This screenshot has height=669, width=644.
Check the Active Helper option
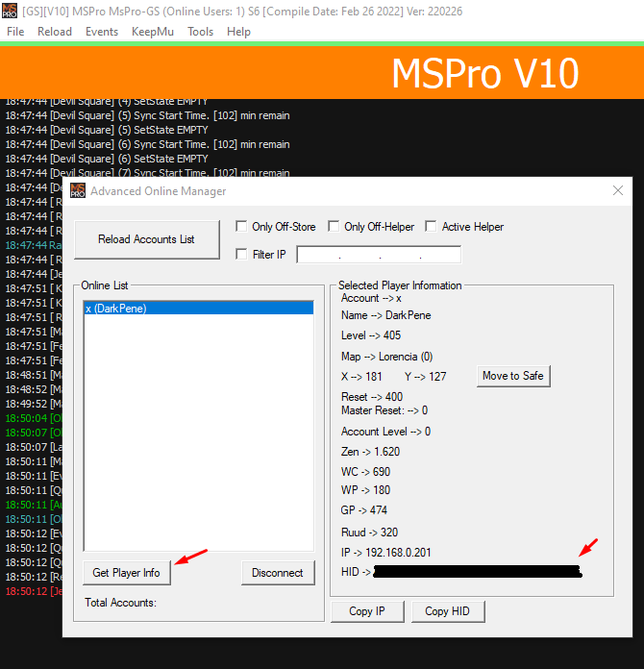(433, 227)
